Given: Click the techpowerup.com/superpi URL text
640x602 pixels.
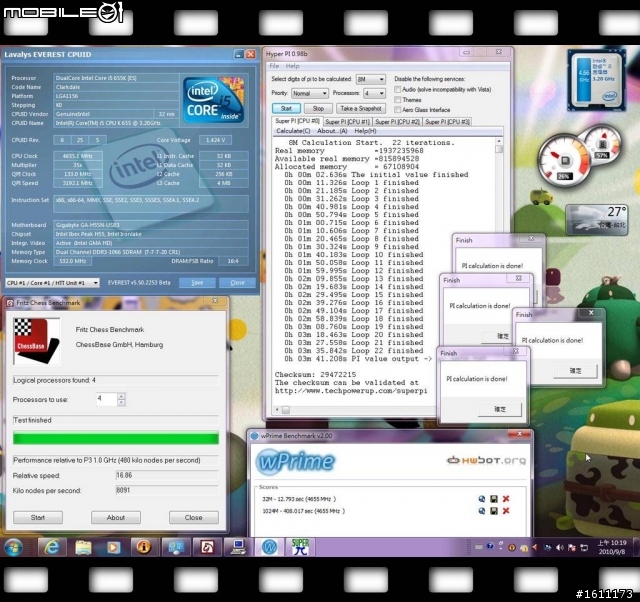Looking at the screenshot, I should 351,391.
